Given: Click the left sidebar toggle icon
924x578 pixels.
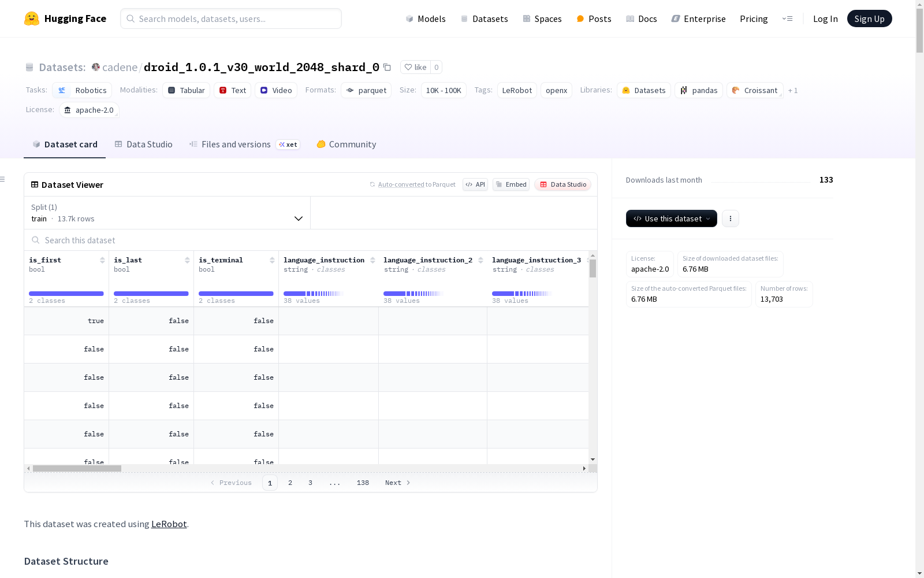Looking at the screenshot, I should [x=3, y=179].
